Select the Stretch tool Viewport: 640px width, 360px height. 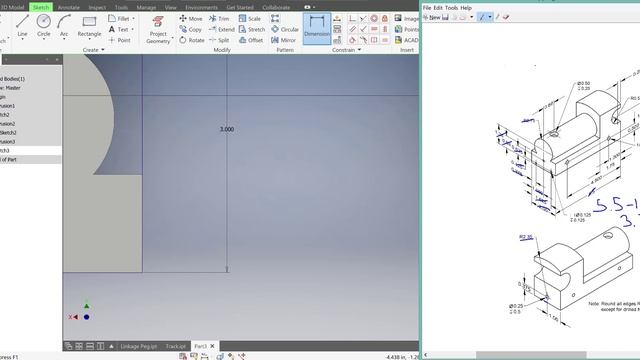click(252, 29)
